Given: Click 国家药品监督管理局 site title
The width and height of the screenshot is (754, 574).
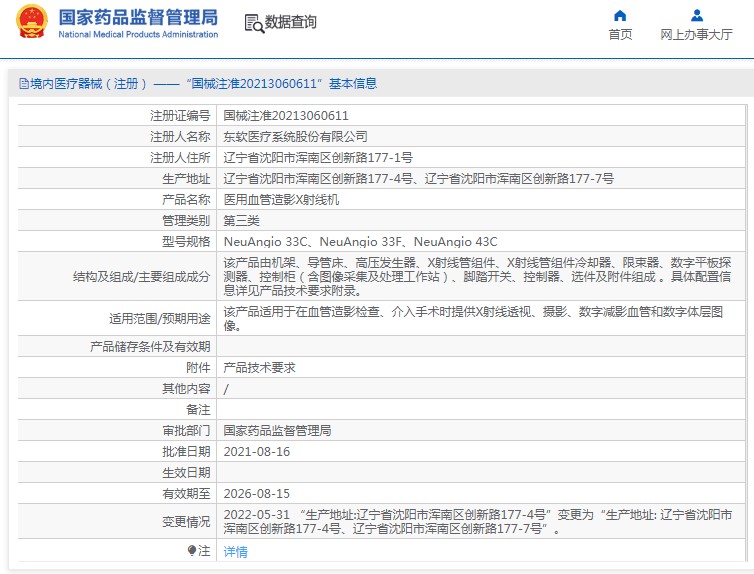Looking at the screenshot, I should 138,17.
